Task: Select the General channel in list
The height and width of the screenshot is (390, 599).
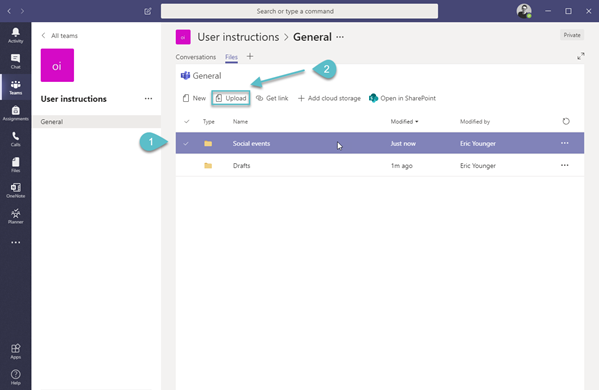Action: click(x=97, y=121)
